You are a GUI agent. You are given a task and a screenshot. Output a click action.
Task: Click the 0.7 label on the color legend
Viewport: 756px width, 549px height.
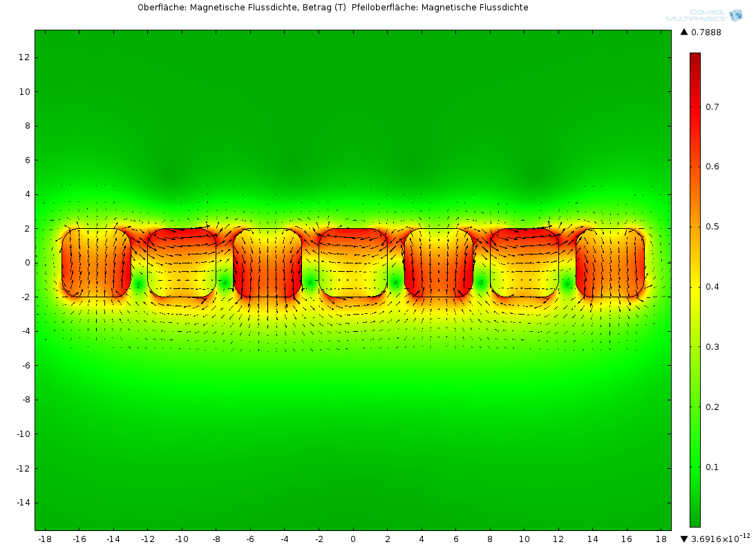coord(712,106)
